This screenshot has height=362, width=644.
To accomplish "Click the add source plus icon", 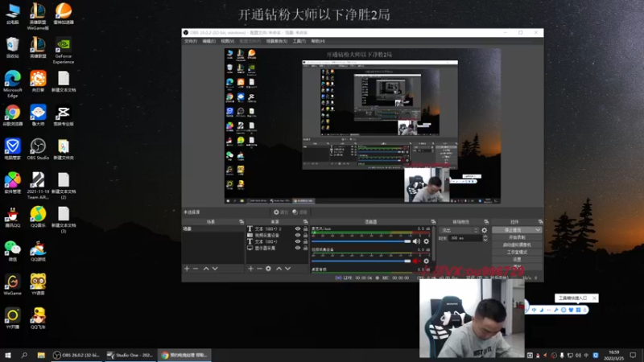I will tap(250, 269).
